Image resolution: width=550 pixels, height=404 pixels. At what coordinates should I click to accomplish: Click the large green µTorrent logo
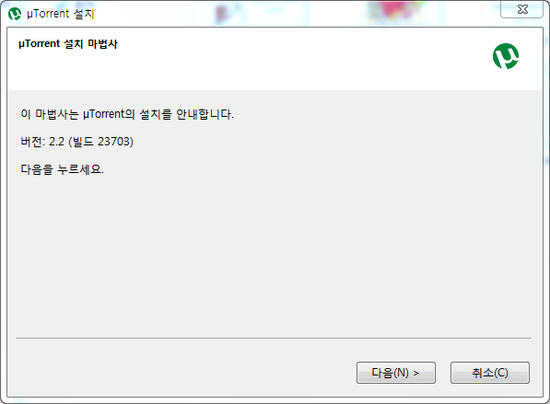click(x=506, y=56)
